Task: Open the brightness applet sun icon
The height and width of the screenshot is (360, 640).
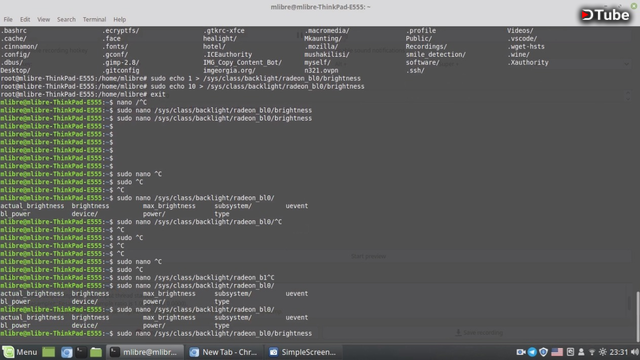Action: pyautogui.click(x=602, y=352)
